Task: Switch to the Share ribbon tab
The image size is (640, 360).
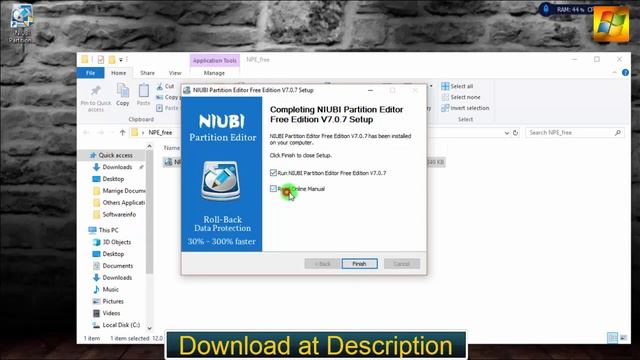Action: click(x=147, y=73)
